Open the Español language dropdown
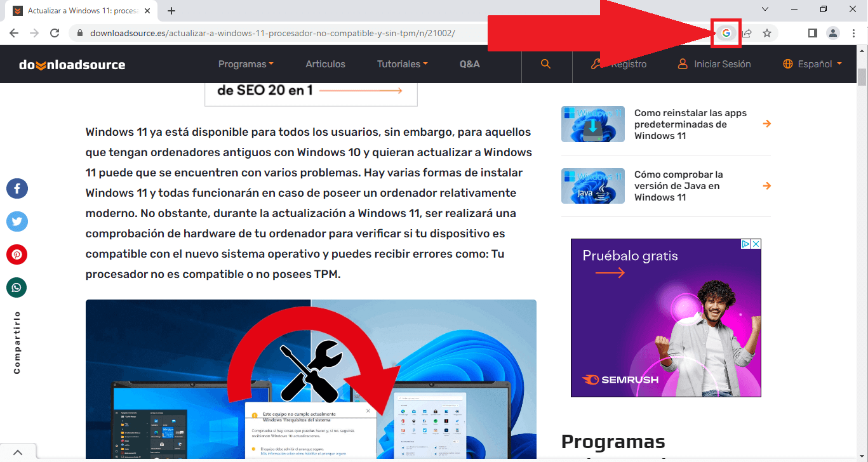The height and width of the screenshot is (462, 868). [x=813, y=64]
